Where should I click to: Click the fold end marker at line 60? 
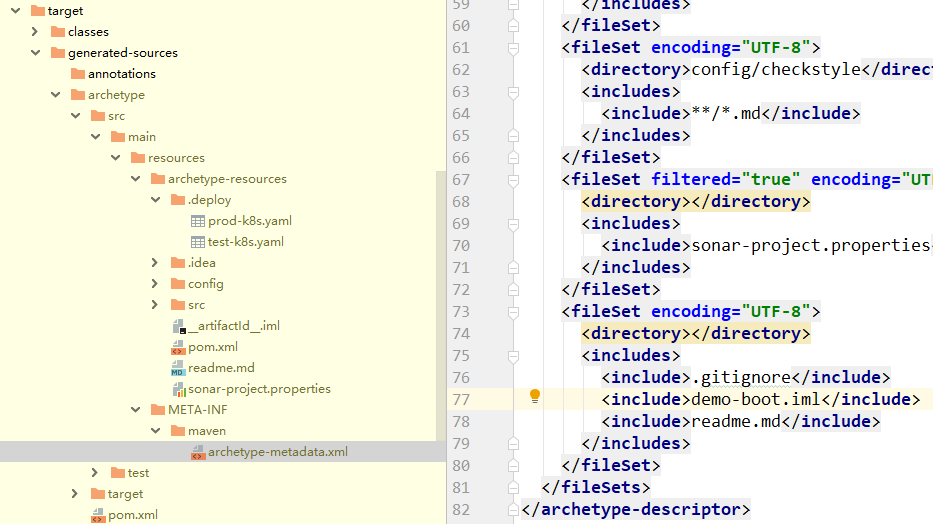(514, 26)
